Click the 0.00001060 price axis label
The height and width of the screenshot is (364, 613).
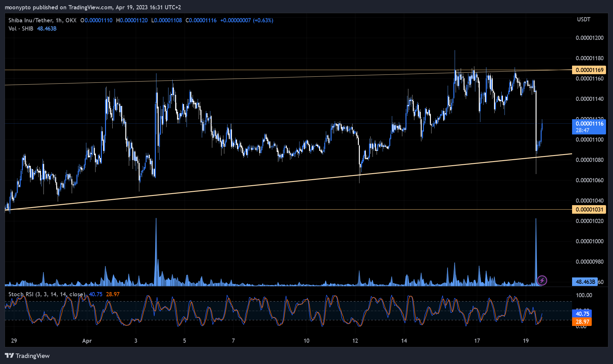tap(590, 180)
